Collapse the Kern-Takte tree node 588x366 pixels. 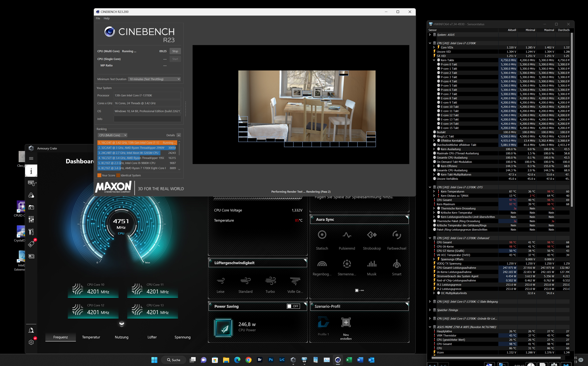(434, 60)
